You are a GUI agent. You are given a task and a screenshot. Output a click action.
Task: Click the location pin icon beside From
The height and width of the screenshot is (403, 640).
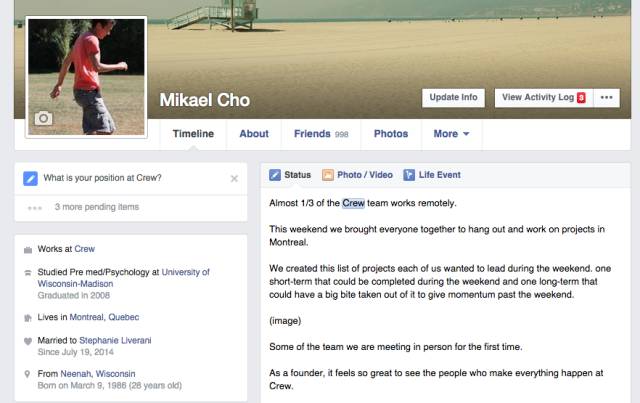click(27, 374)
